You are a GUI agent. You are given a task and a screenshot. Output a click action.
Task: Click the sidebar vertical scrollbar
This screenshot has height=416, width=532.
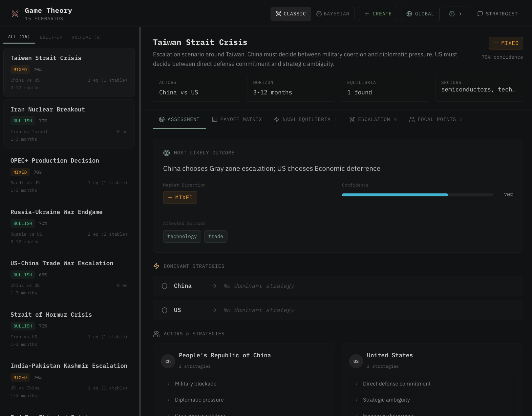(140, 221)
